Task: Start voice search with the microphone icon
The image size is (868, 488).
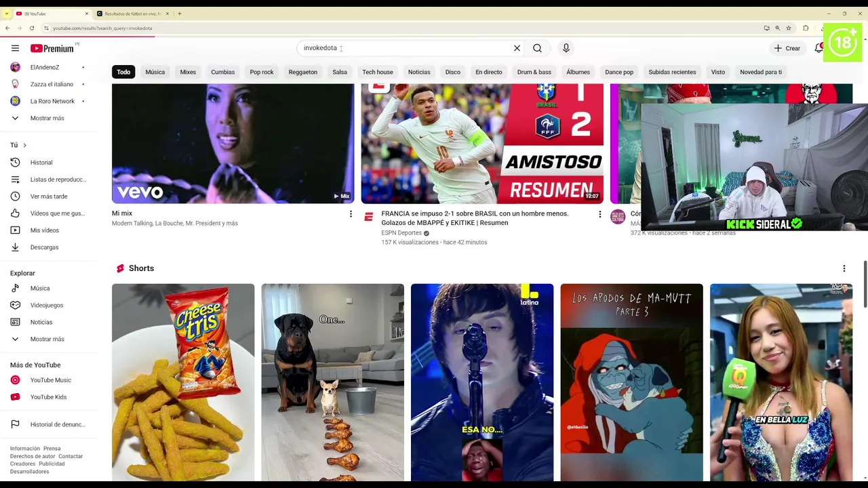Action: pyautogui.click(x=566, y=48)
